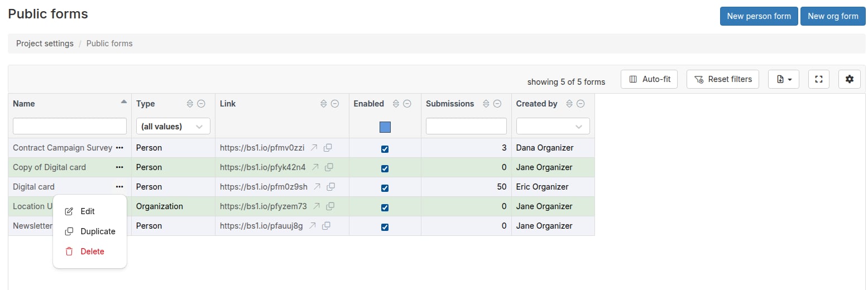Screen dimensions: 868x290
Task: Select the Eric Organizer cell
Action: coord(553,187)
